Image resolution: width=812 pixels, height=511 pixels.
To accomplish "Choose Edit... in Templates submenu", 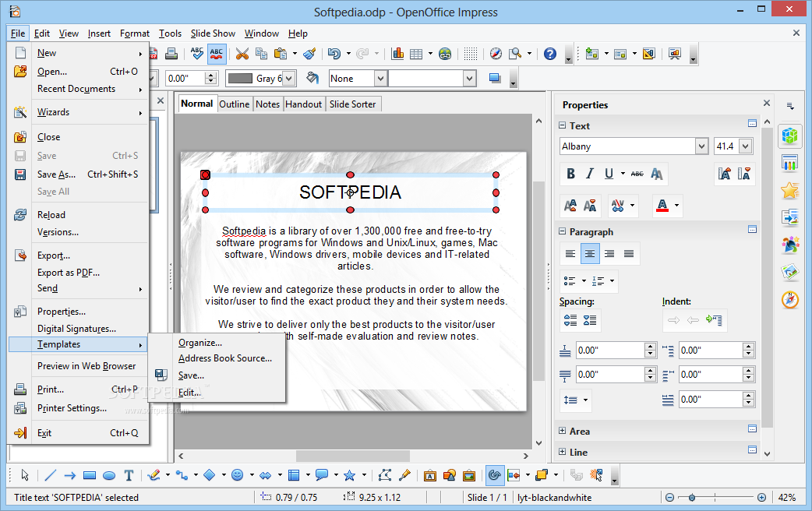I will tap(189, 393).
